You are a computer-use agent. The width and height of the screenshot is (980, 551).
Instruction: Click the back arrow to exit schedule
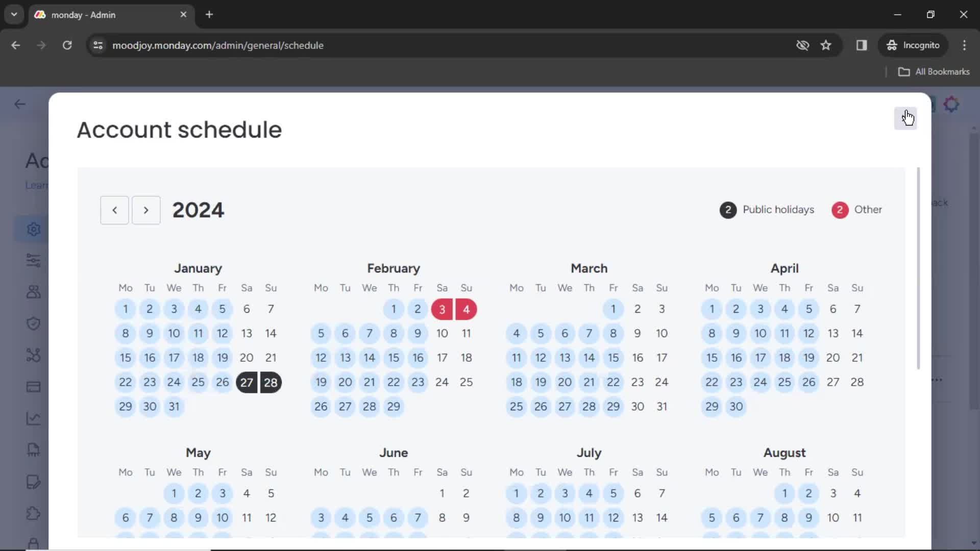(19, 104)
